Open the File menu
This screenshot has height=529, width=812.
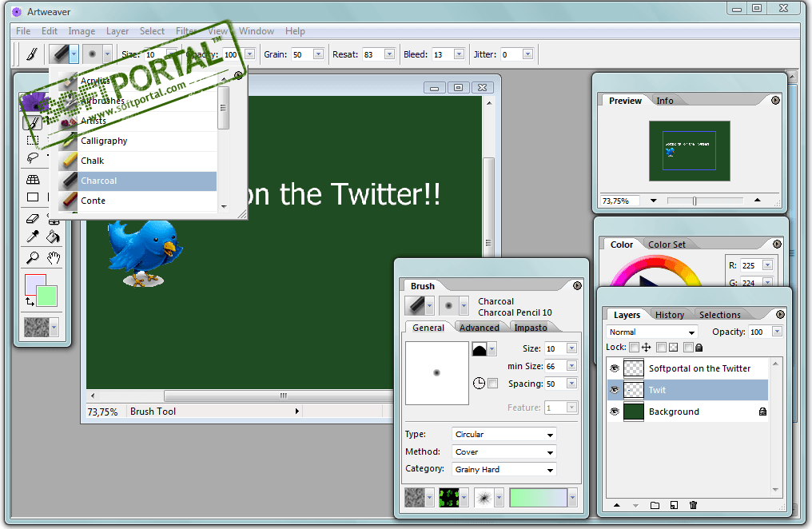[x=23, y=31]
